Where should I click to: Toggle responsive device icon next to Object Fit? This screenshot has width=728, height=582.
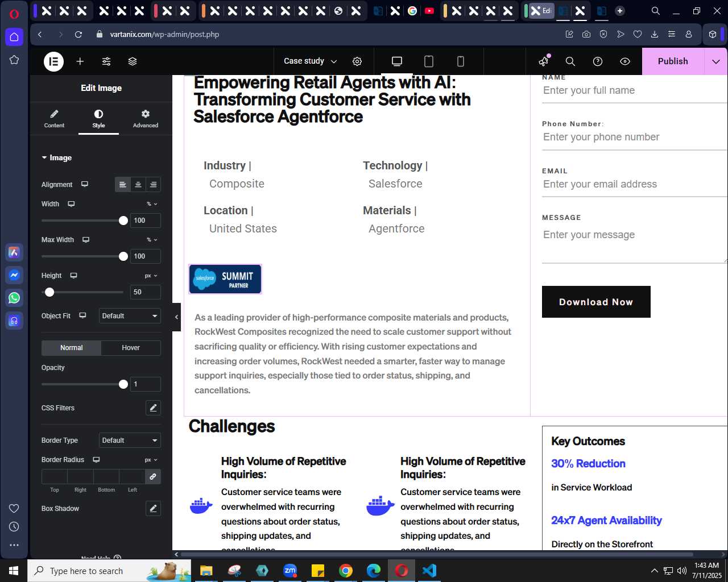click(x=82, y=315)
